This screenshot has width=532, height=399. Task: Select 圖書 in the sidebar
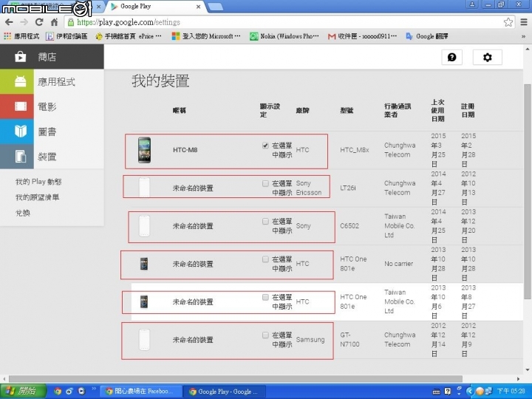coord(47,132)
